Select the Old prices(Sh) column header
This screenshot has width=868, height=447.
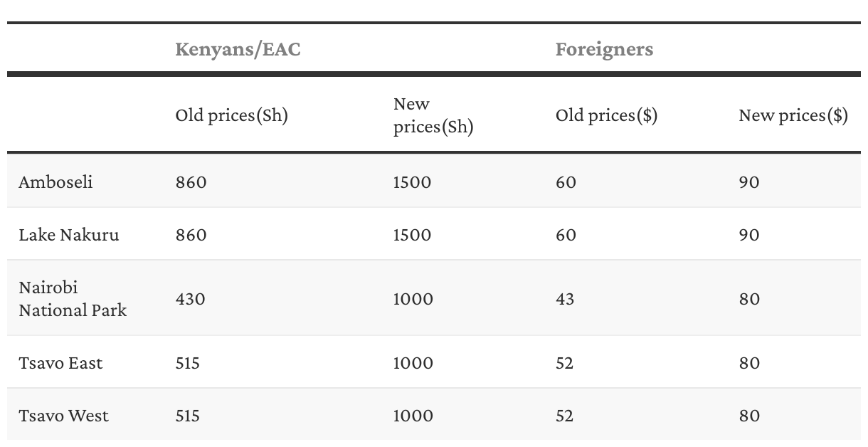click(x=231, y=115)
